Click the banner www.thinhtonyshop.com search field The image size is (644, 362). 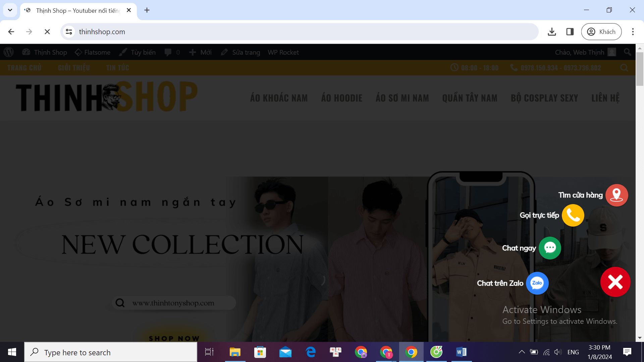coord(174,303)
